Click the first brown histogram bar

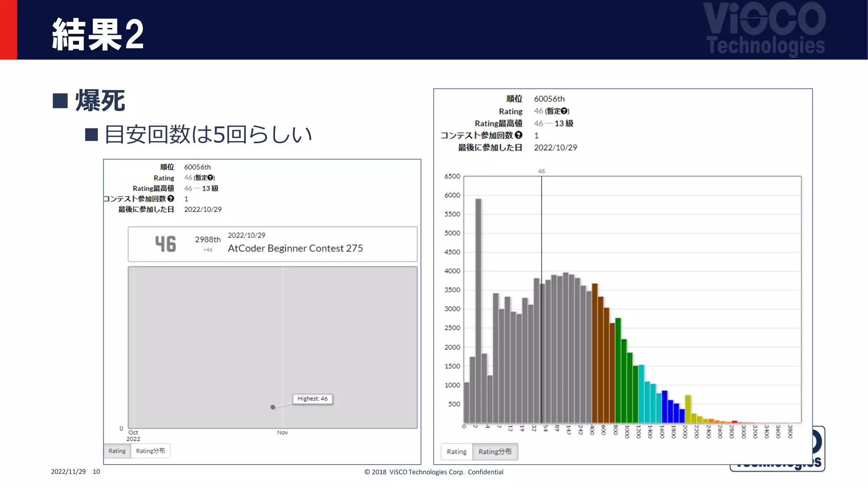pyautogui.click(x=595, y=353)
